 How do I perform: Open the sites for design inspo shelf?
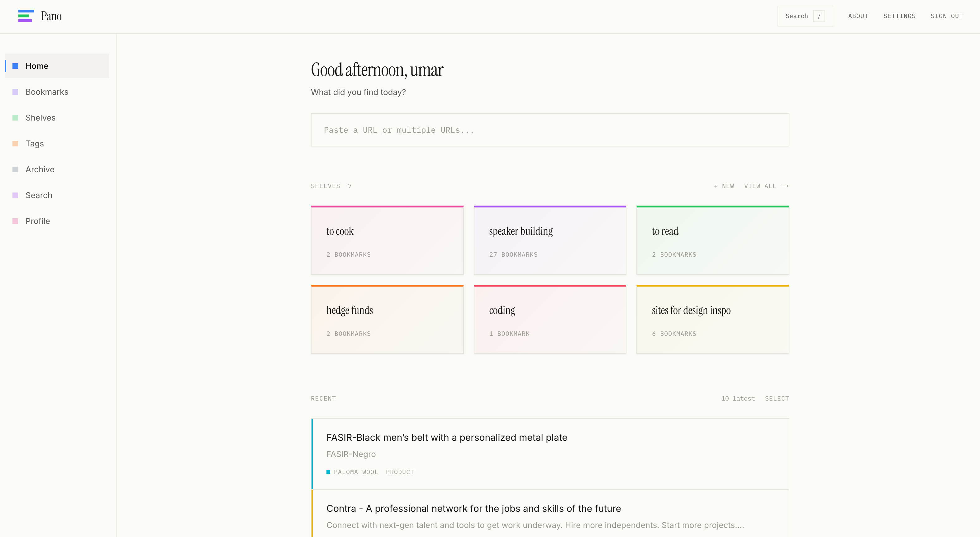point(712,319)
